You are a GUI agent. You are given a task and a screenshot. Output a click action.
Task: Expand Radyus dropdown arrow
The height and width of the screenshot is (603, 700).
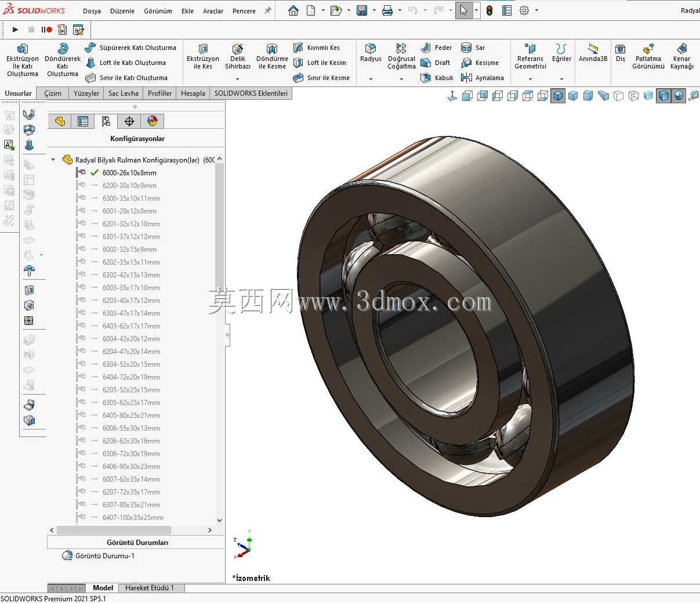pos(371,79)
